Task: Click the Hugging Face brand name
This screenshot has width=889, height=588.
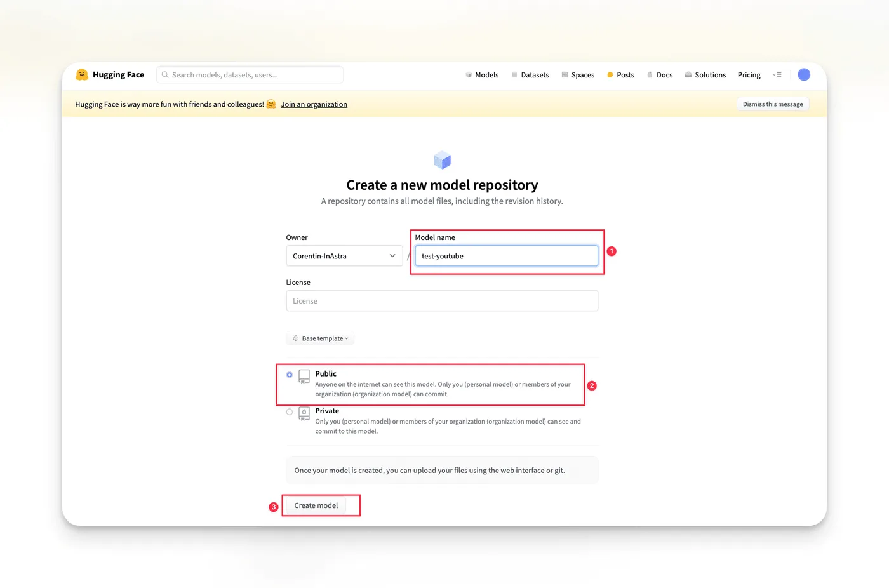Action: (118, 74)
